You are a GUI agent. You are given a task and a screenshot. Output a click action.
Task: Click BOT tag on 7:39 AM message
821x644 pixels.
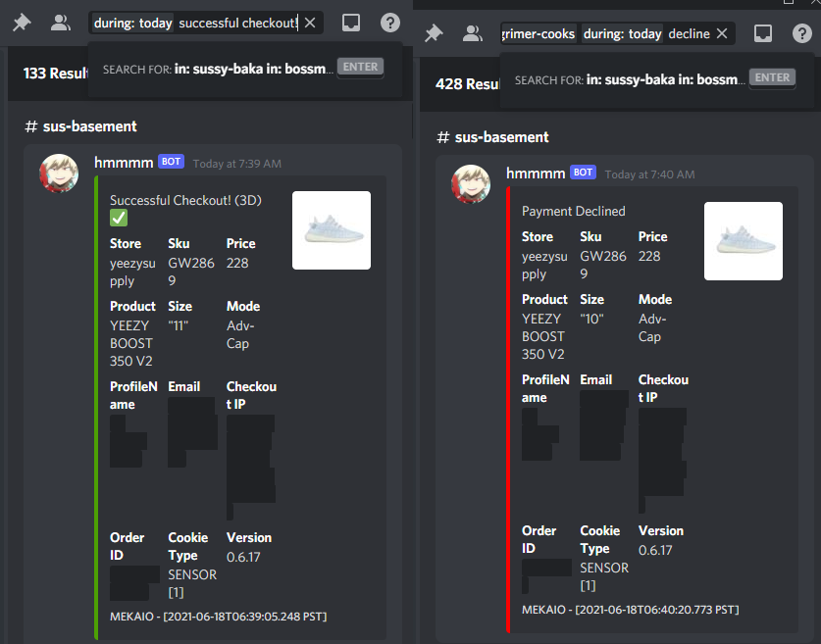(172, 162)
